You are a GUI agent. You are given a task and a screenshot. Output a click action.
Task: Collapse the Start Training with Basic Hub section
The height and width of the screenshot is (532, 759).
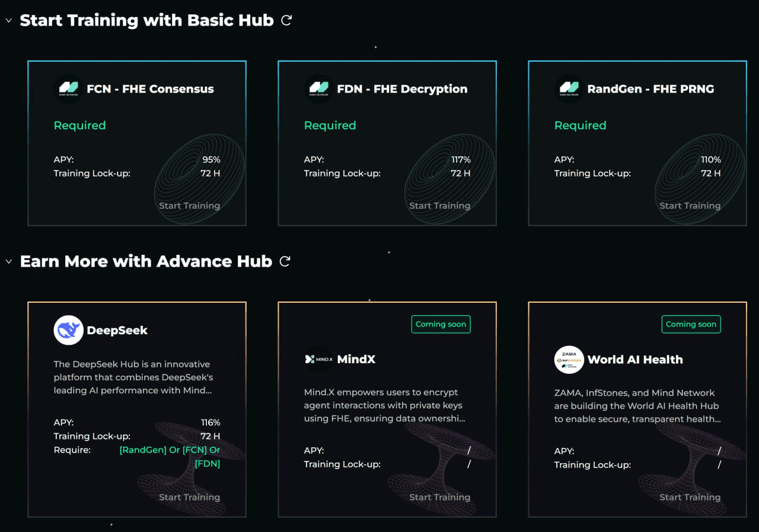point(8,21)
